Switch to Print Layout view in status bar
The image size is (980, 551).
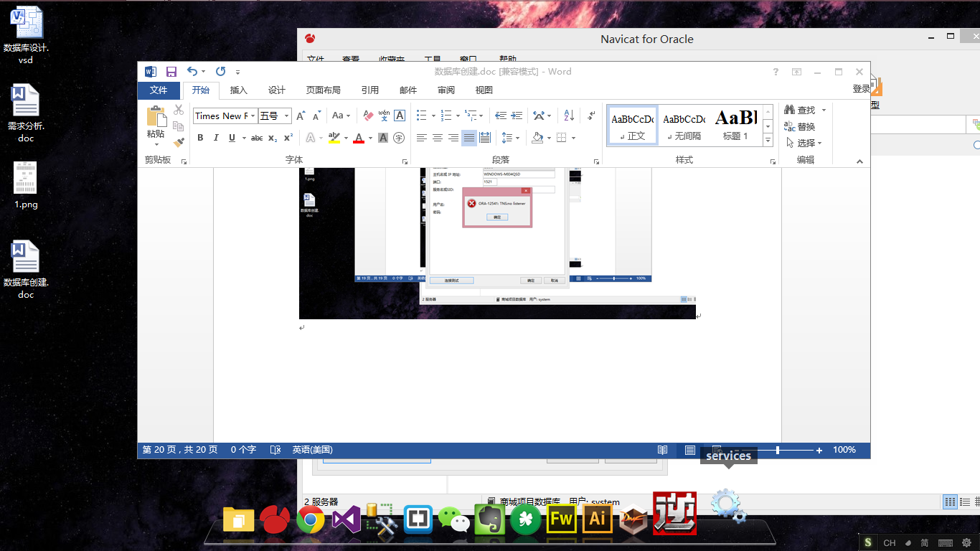point(689,450)
